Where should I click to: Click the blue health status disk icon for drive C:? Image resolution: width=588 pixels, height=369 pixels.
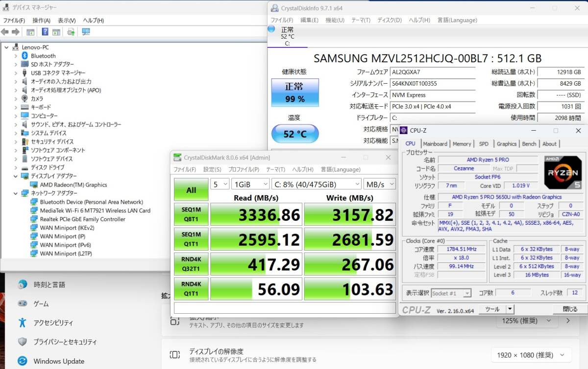click(271, 29)
